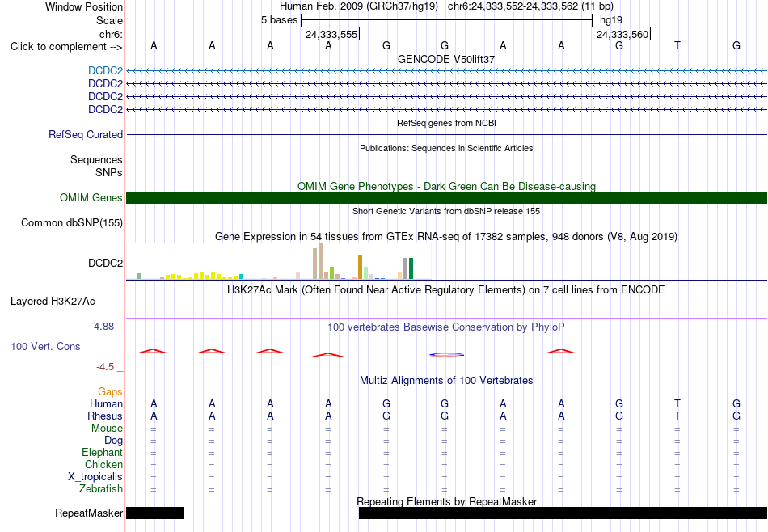Click the 24,333,560 position label
The width and height of the screenshot is (768, 532).
point(622,34)
